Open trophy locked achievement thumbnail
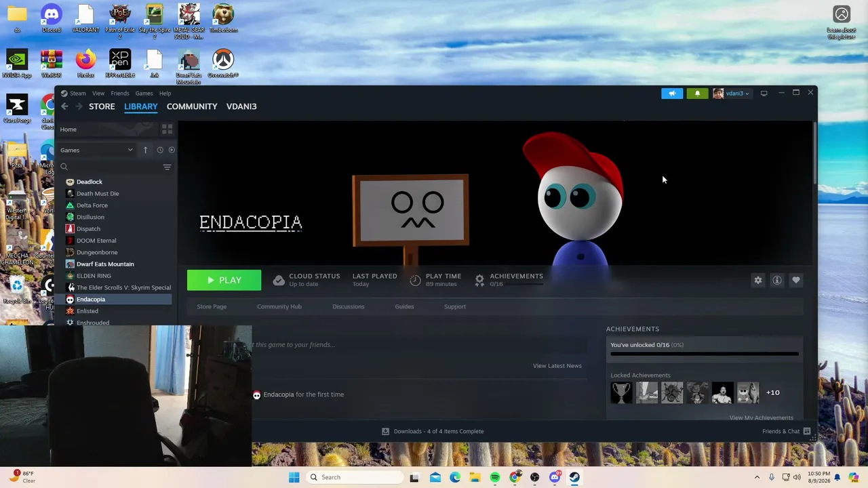This screenshot has width=868, height=488. pos(621,392)
